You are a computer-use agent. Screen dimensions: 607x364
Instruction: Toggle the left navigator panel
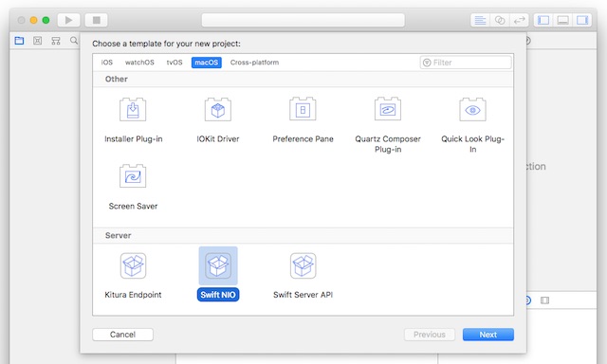point(543,20)
